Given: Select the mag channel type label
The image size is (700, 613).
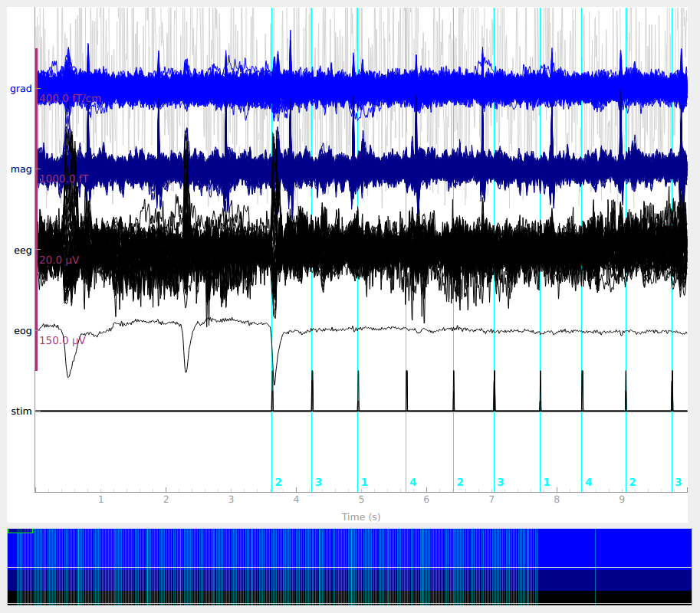Looking at the screenshot, I should tap(21, 169).
